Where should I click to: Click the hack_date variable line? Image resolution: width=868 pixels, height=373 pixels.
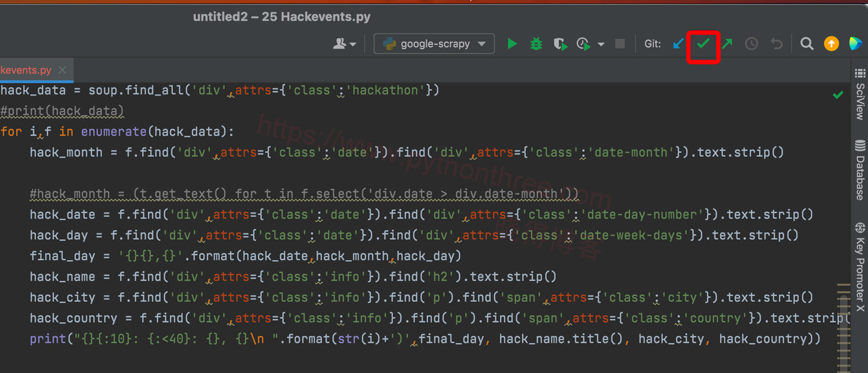(x=422, y=215)
